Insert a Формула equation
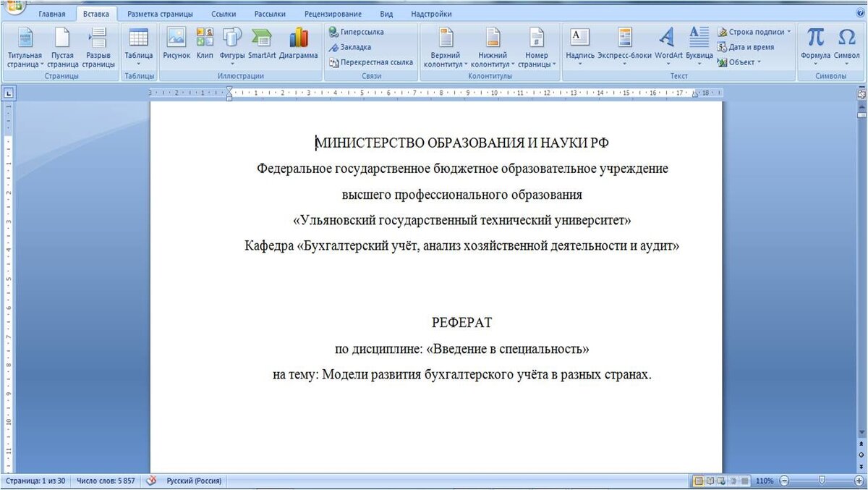The width and height of the screenshot is (868, 490). point(815,47)
